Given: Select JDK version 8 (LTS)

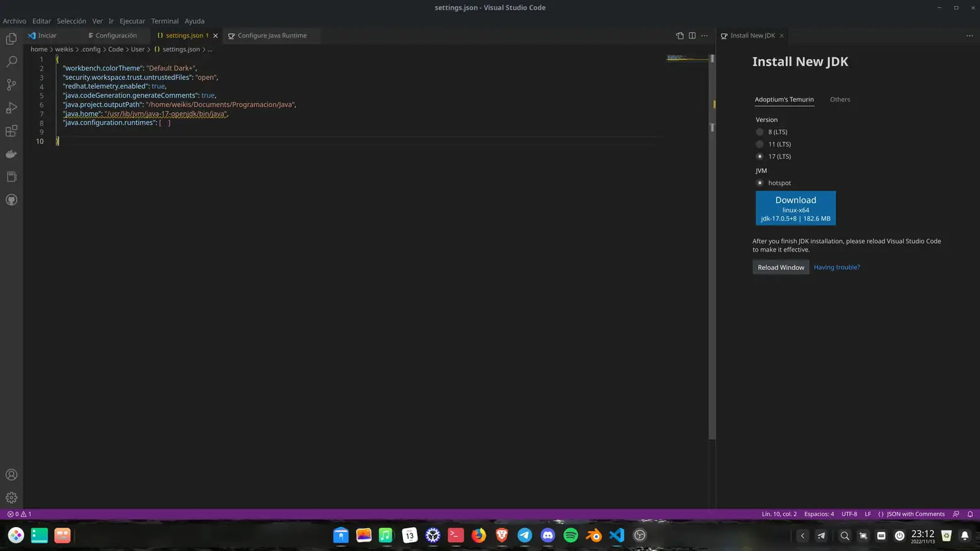Looking at the screenshot, I should click(759, 132).
